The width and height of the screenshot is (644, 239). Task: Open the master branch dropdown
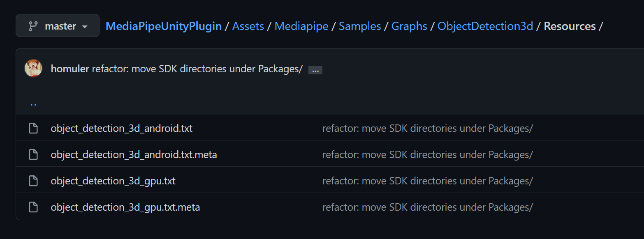[x=57, y=25]
